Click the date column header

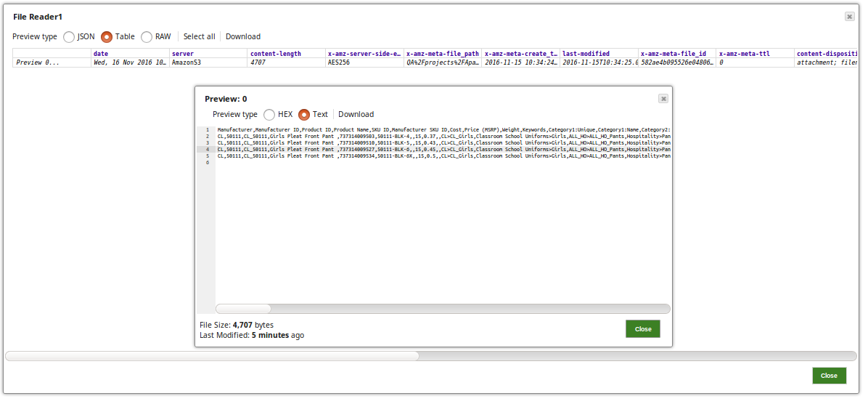(130, 53)
